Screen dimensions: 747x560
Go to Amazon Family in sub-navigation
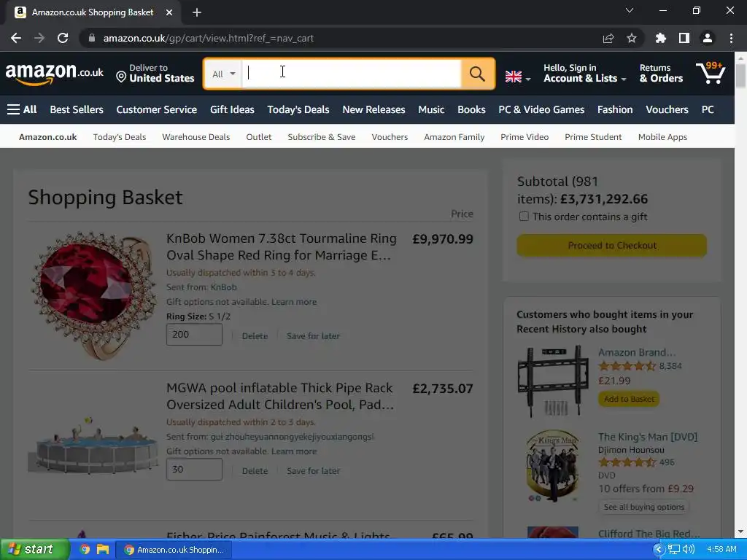pos(454,137)
